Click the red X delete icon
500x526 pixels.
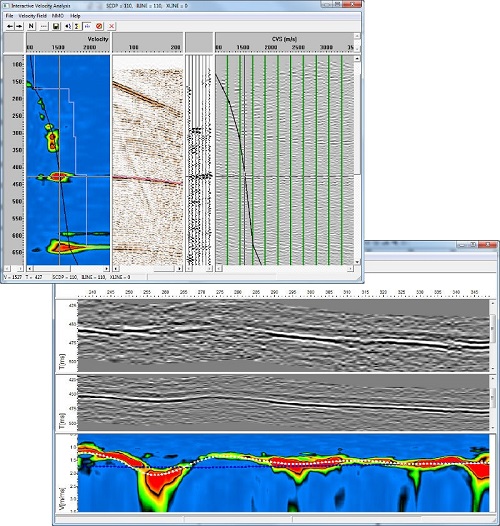111,26
